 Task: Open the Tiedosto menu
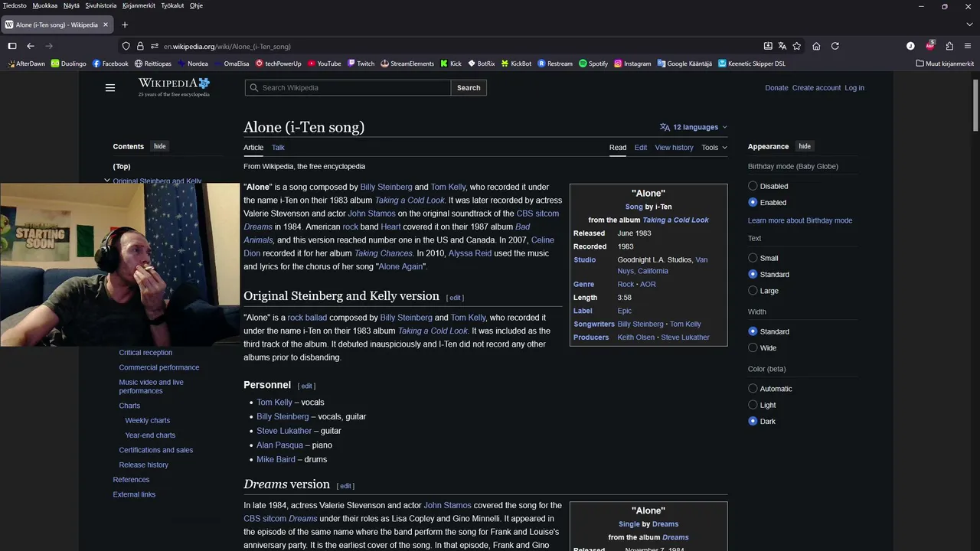tap(15, 5)
